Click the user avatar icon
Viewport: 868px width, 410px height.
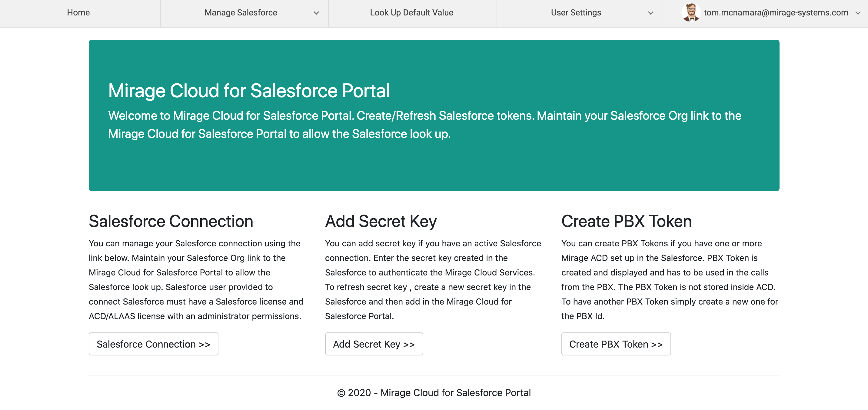pyautogui.click(x=691, y=13)
